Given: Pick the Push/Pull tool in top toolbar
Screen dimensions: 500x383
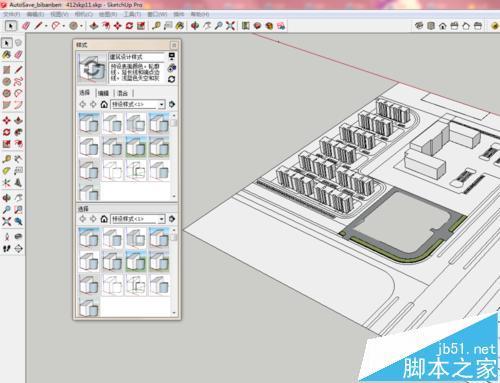Looking at the screenshot, I should (x=94, y=26).
